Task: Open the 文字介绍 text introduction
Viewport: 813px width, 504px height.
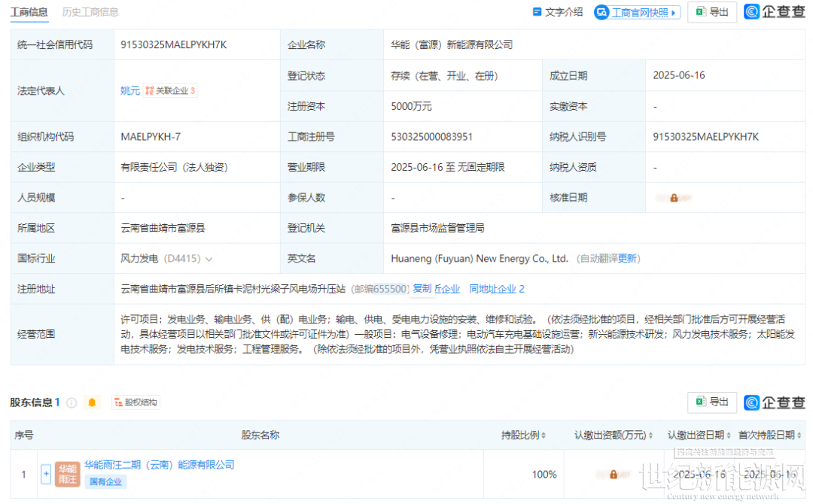Action: tap(557, 12)
